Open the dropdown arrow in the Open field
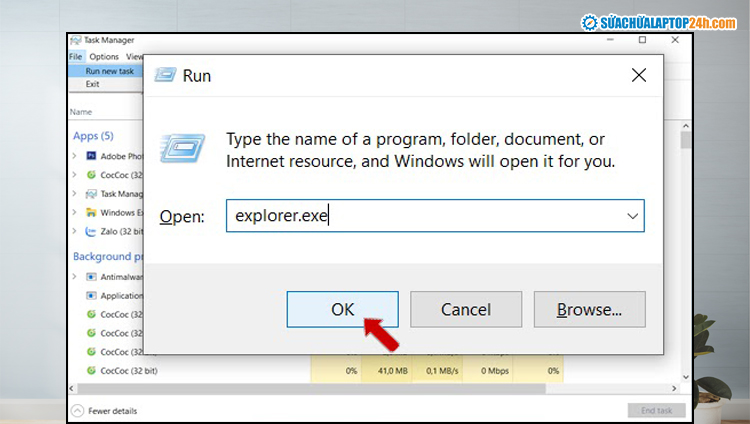 coord(632,216)
